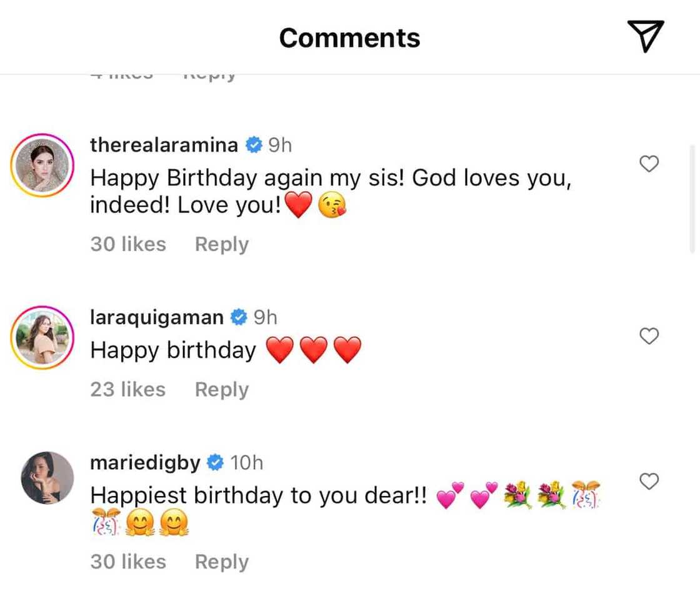700x591 pixels.
Task: Open mariedigby username link
Action: (x=145, y=463)
